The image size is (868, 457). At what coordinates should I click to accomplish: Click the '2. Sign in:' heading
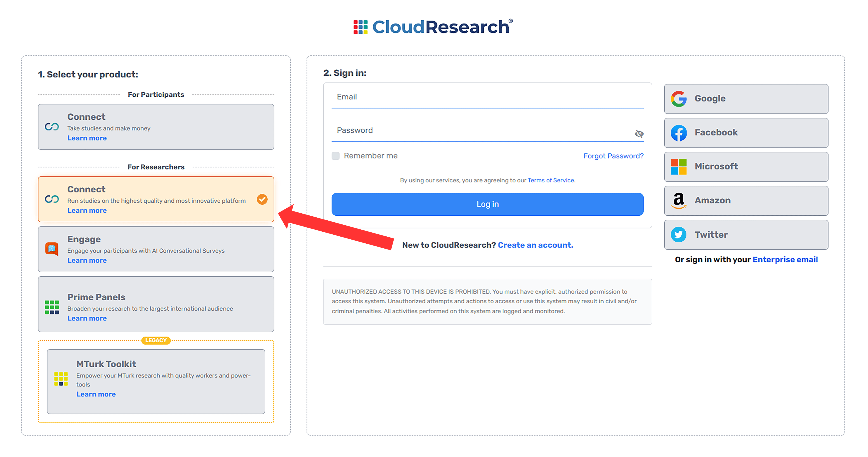(x=345, y=73)
